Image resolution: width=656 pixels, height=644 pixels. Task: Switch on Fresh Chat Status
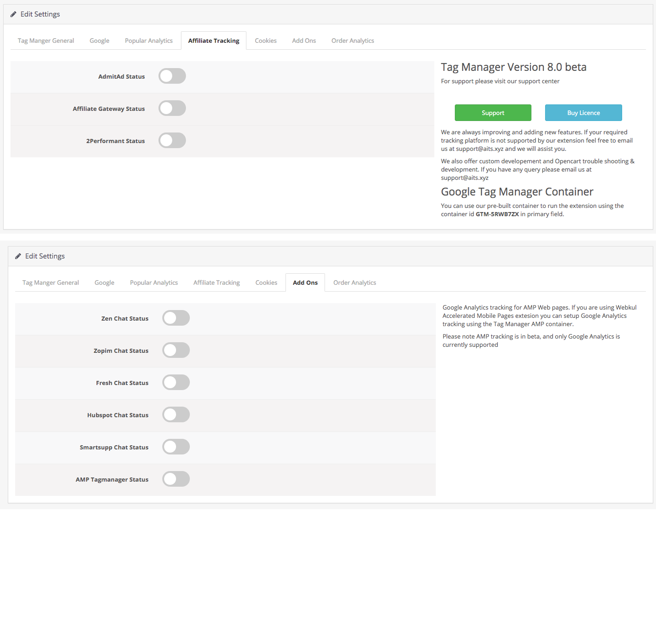pyautogui.click(x=176, y=383)
